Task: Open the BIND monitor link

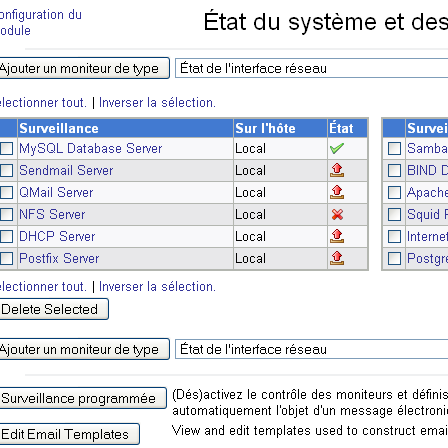Action: (427, 170)
